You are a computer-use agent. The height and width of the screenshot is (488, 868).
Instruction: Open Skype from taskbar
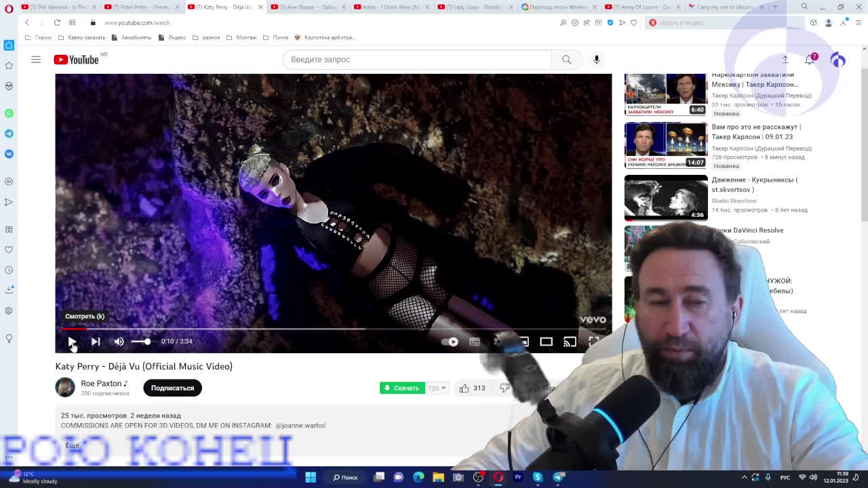point(538,477)
